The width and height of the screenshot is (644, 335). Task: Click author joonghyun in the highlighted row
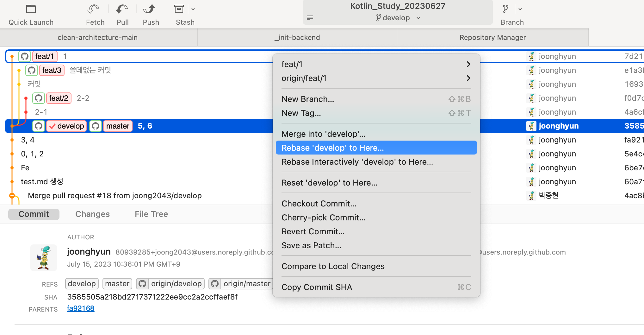pos(559,126)
